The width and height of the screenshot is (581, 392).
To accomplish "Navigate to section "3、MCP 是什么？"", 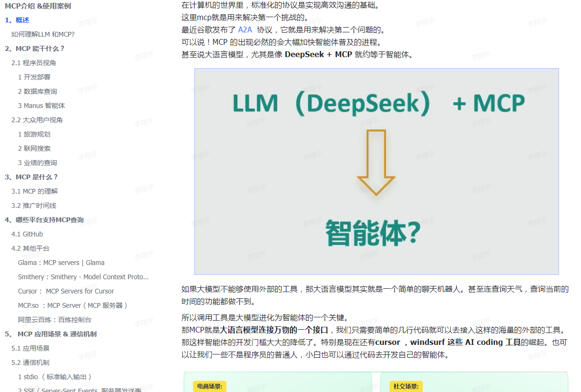I will coord(31,177).
